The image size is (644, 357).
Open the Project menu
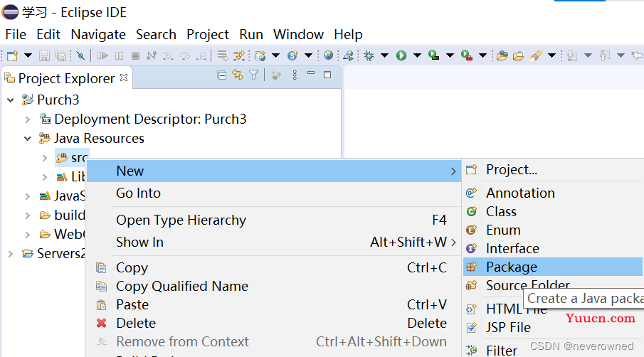(207, 34)
